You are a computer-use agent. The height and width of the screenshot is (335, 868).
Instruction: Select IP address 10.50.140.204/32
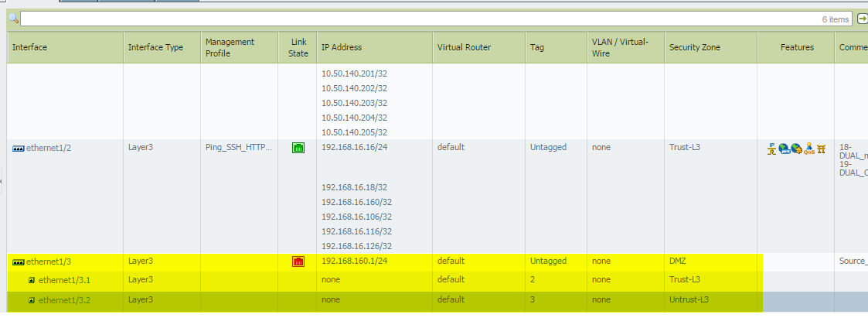[x=354, y=118]
